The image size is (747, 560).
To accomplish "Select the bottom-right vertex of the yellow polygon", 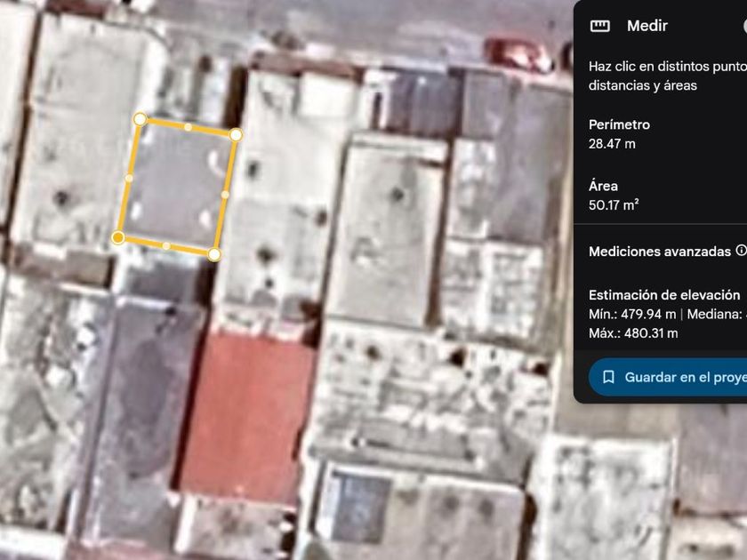I will tap(214, 254).
